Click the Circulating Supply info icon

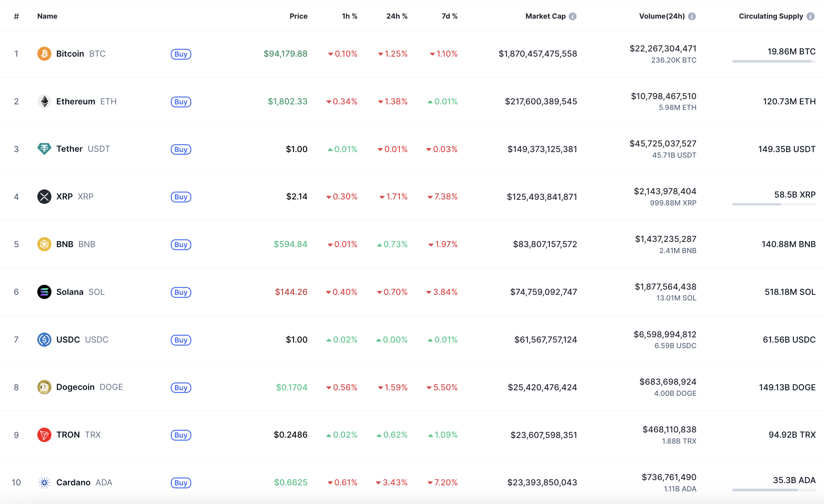coord(811,16)
